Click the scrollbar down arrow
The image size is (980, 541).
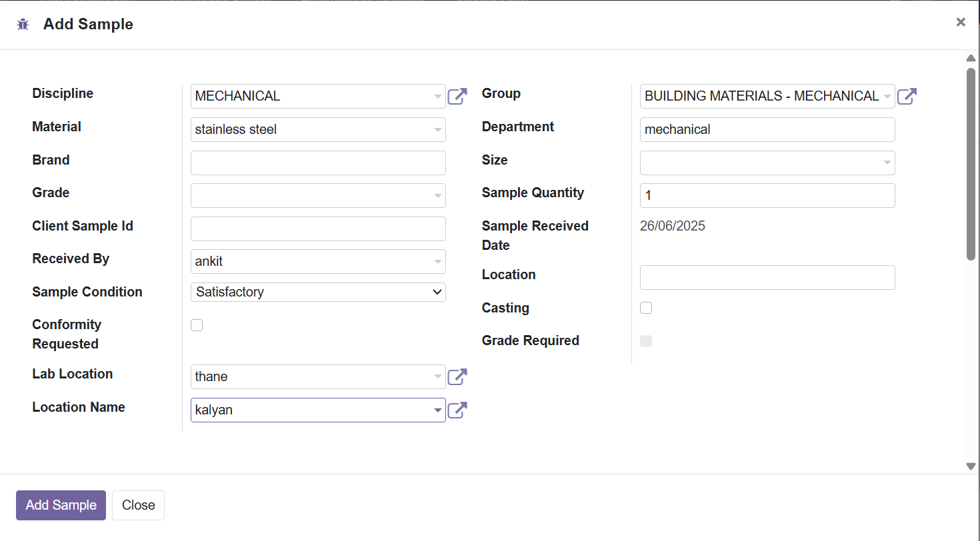pos(971,466)
